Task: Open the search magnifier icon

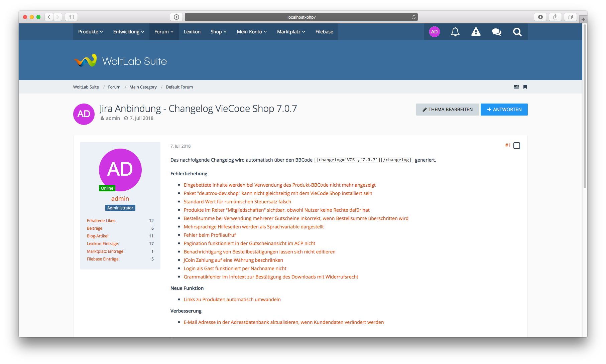Action: [x=517, y=32]
